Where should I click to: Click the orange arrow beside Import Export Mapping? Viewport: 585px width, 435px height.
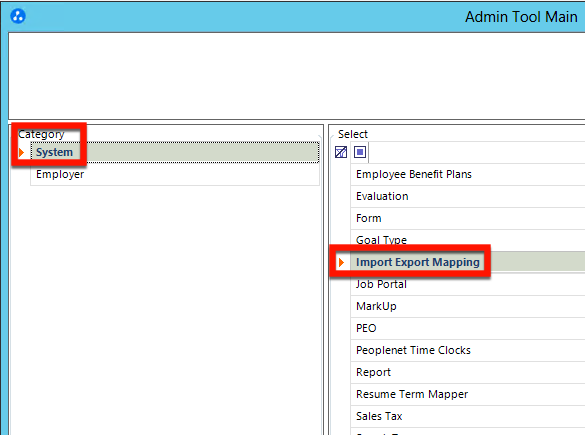click(341, 262)
